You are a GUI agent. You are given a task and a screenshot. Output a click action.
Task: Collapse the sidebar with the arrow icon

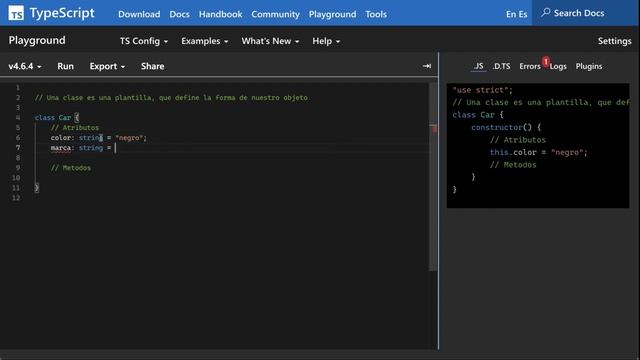(x=427, y=66)
